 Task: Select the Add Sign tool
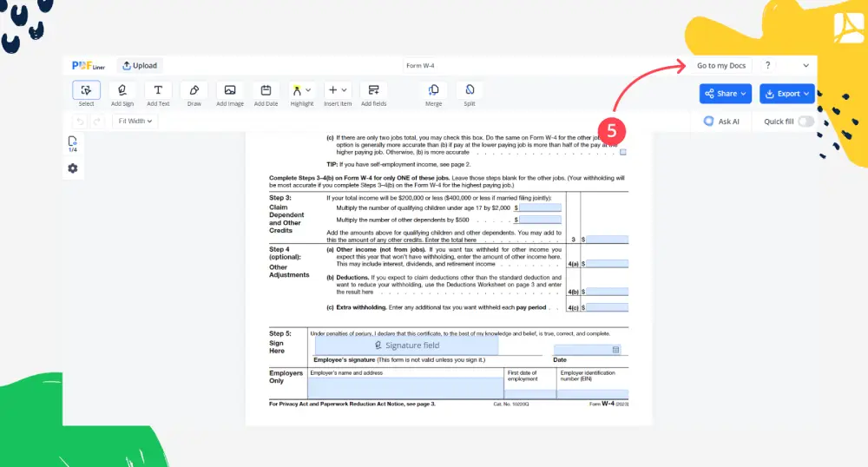pyautogui.click(x=122, y=90)
